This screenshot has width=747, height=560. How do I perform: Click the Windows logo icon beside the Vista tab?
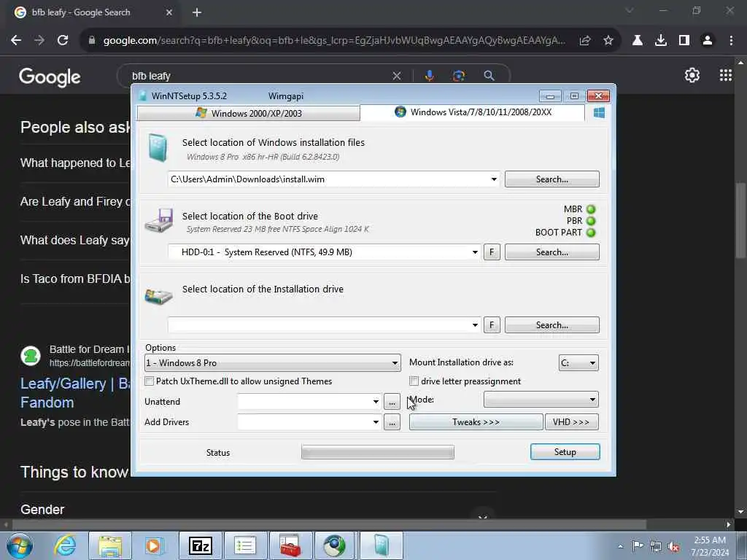point(600,113)
